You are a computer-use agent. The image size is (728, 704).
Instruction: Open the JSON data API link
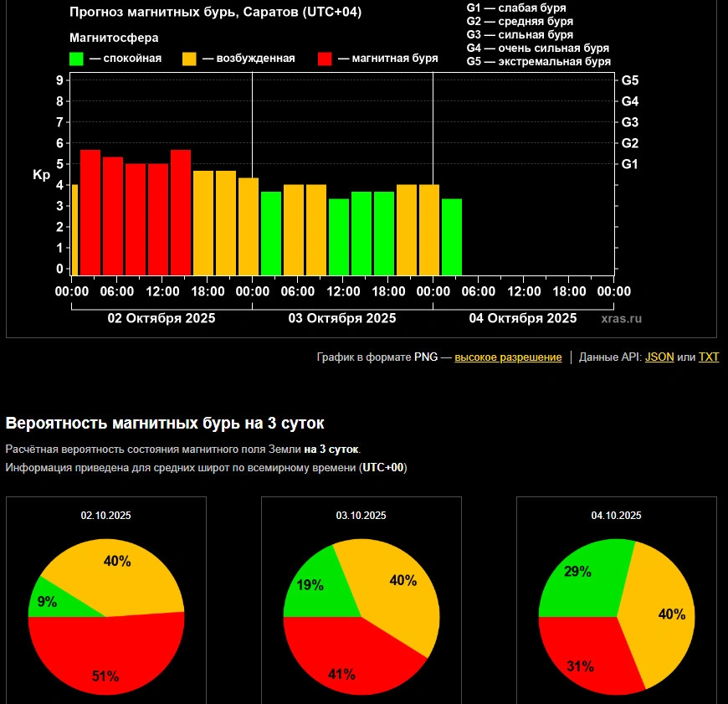coord(659,357)
